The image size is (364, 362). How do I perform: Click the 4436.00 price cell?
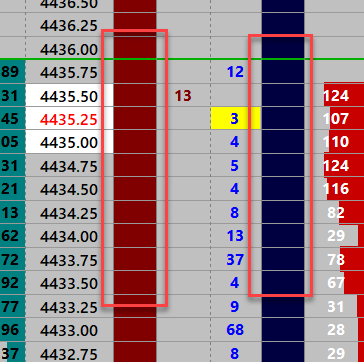(69, 49)
